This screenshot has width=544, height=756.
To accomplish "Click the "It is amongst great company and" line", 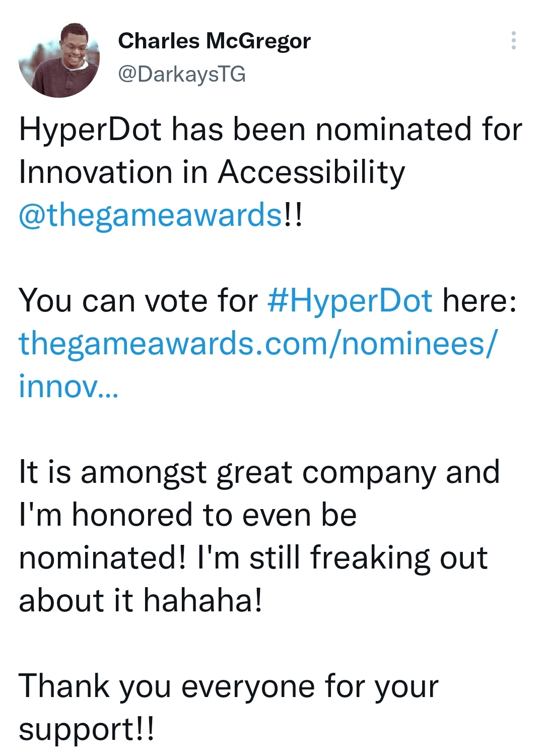I will (259, 472).
